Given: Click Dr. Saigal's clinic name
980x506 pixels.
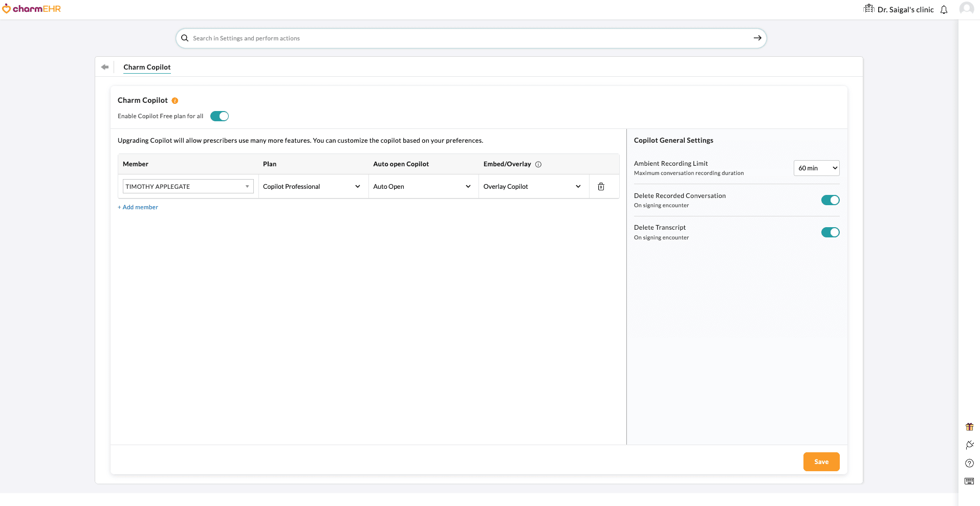Looking at the screenshot, I should (x=905, y=10).
